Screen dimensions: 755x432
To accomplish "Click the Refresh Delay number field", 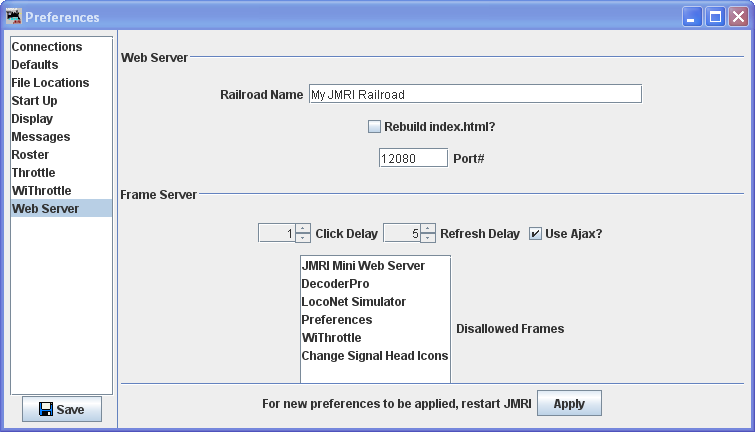I will pyautogui.click(x=403, y=233).
